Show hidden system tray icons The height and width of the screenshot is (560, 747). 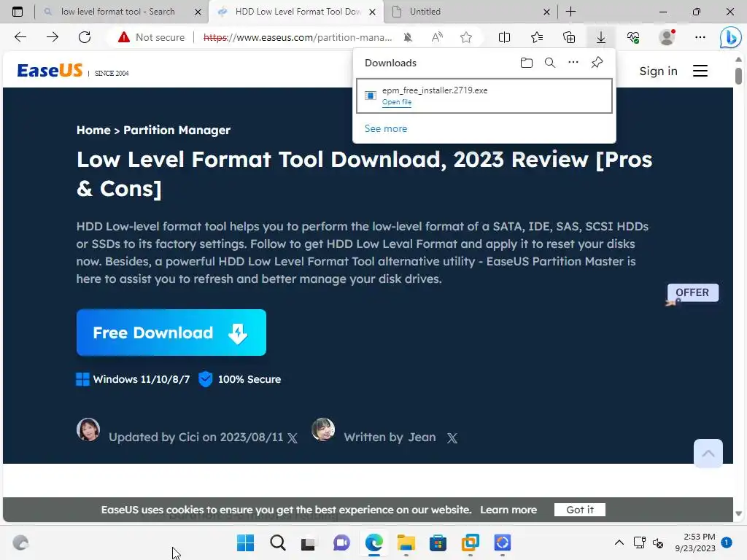(x=619, y=542)
